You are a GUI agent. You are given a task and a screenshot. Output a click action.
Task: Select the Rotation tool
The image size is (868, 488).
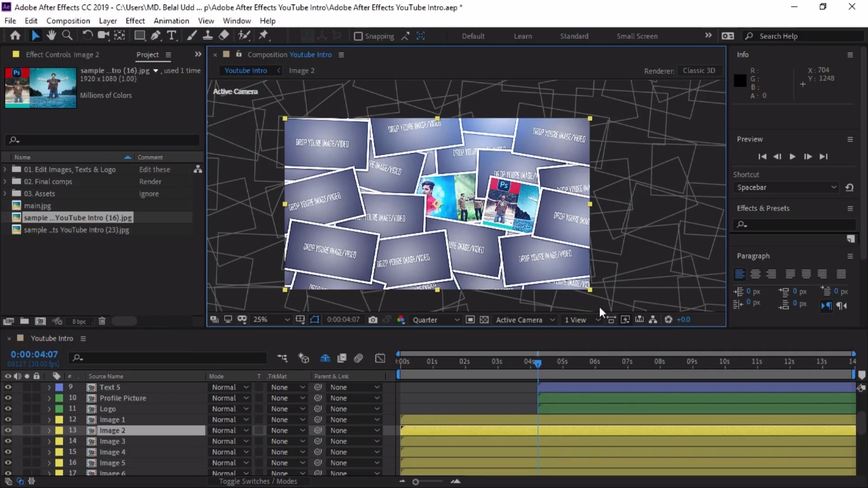(x=88, y=36)
